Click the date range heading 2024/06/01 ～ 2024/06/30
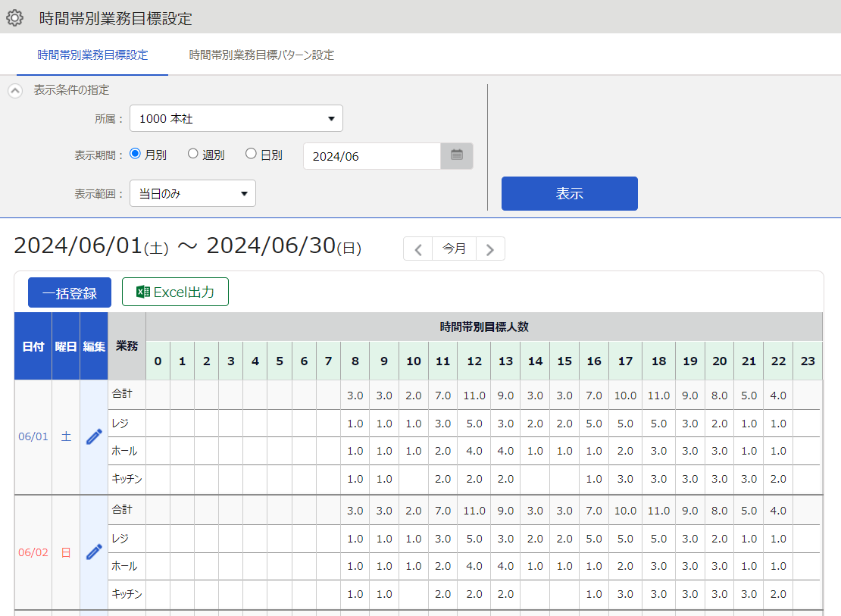841x616 pixels. 188,246
